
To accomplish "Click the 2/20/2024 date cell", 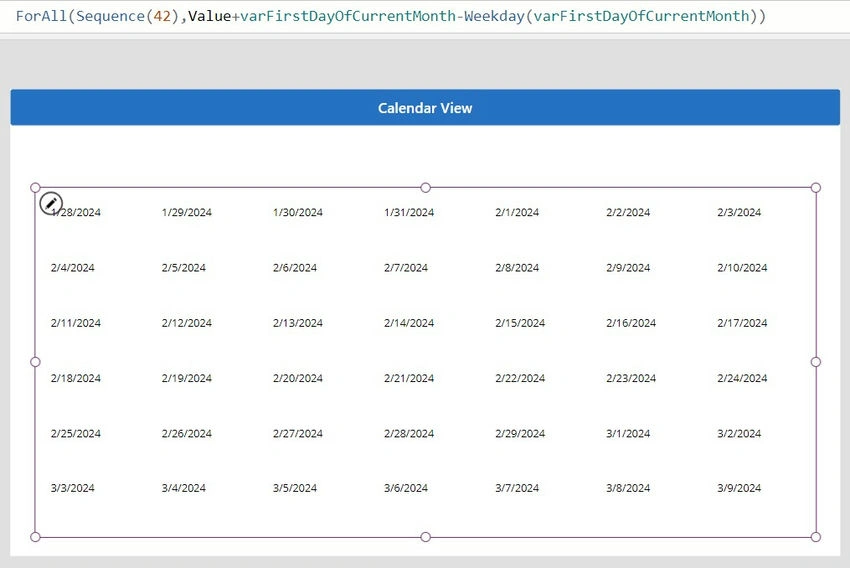I will [x=298, y=378].
